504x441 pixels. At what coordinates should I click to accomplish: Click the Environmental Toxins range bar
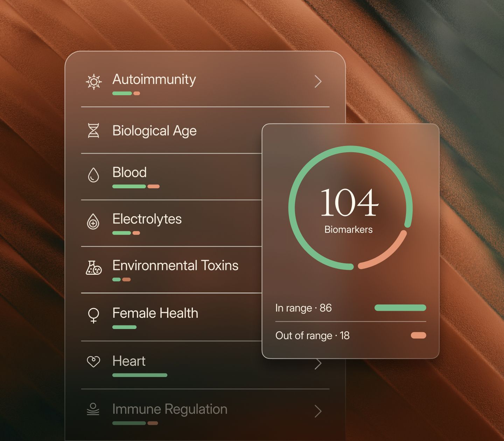pos(121,280)
